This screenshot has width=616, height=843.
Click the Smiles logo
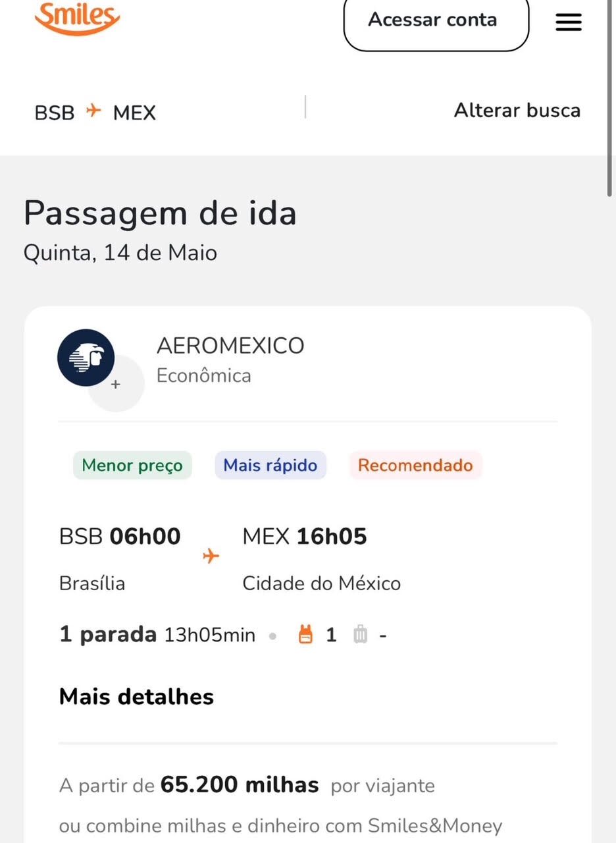(x=77, y=18)
